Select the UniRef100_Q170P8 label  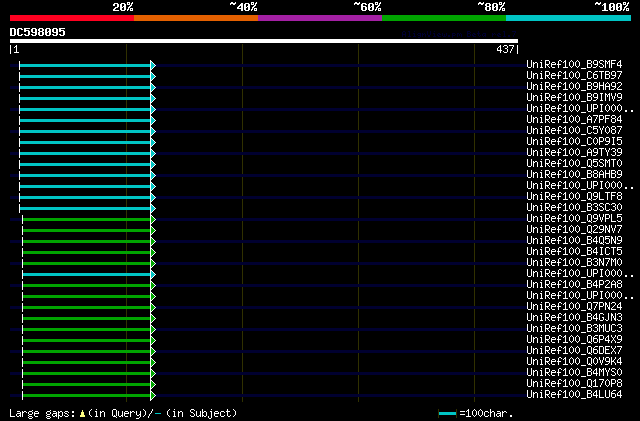click(574, 384)
